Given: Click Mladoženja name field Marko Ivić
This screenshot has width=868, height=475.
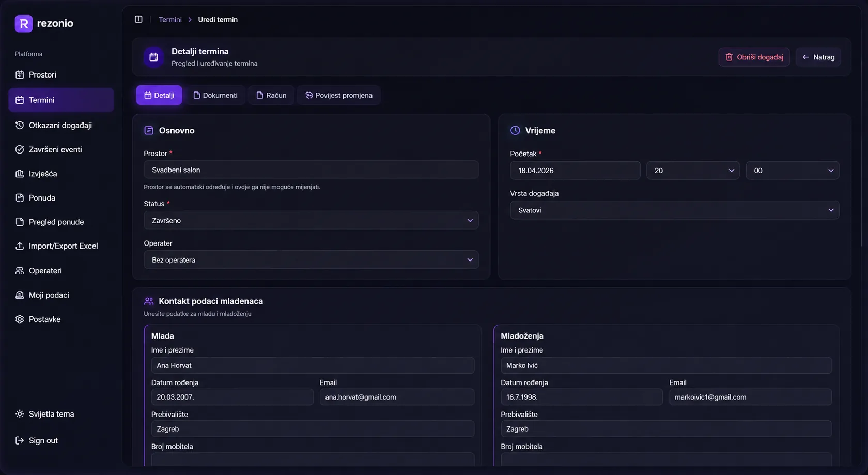Looking at the screenshot, I should tap(666, 365).
